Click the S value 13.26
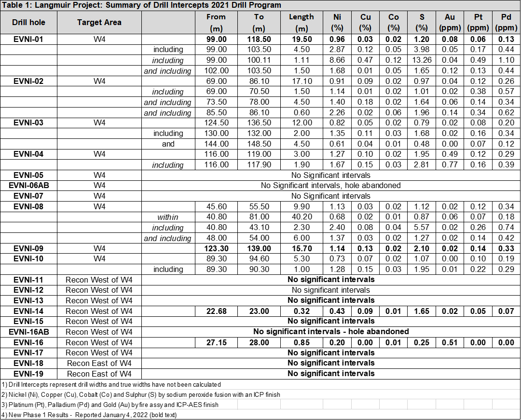This screenshot has width=521, height=420. coord(422,60)
